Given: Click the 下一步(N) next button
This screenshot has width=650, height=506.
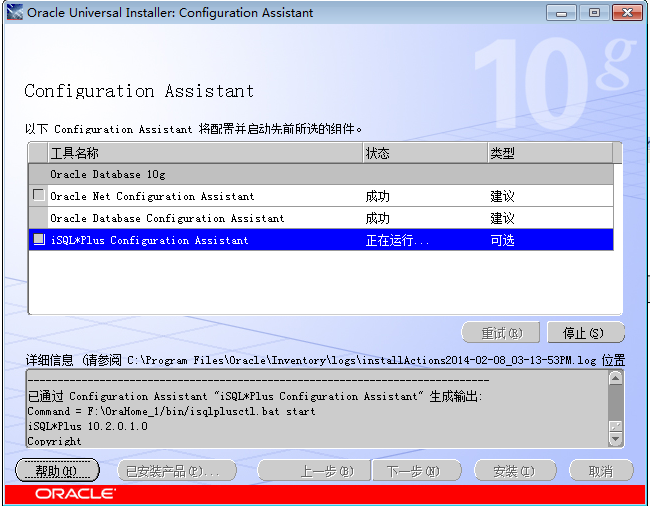Looking at the screenshot, I should pos(417,470).
